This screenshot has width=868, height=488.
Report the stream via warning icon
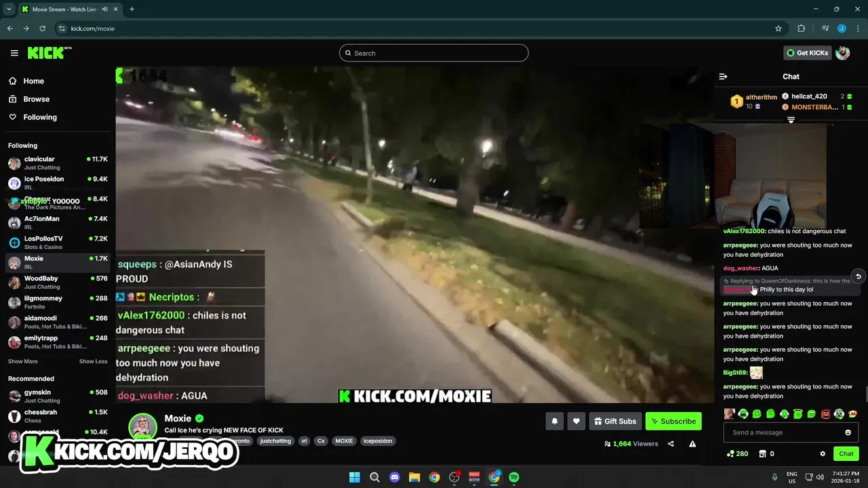(x=692, y=444)
